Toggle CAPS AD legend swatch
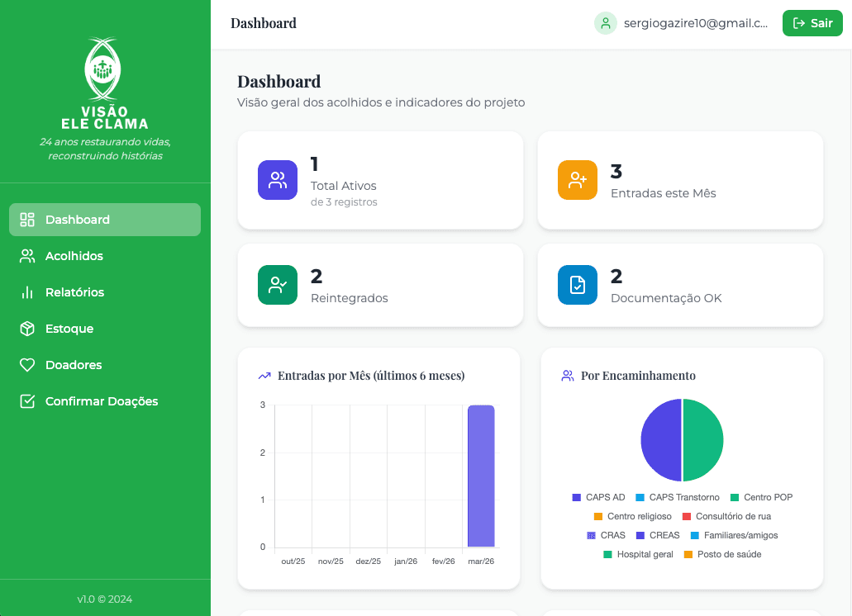This screenshot has width=852, height=616. (x=577, y=498)
